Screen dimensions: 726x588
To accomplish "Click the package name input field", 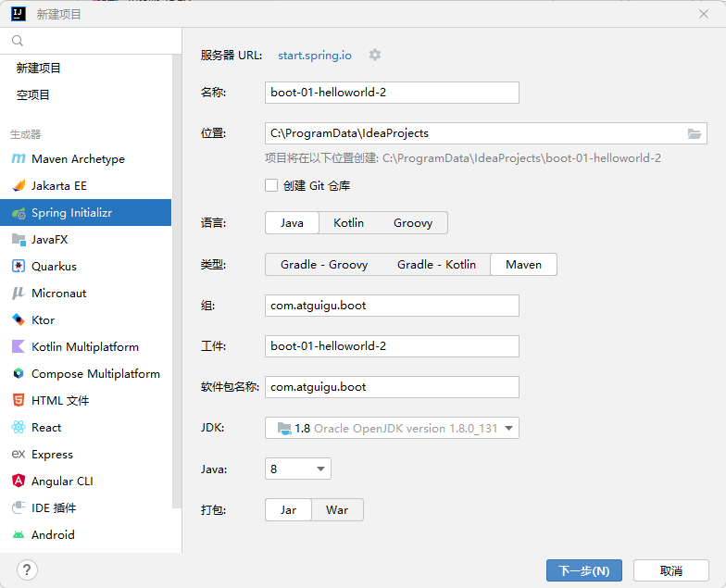I will pyautogui.click(x=392, y=387).
